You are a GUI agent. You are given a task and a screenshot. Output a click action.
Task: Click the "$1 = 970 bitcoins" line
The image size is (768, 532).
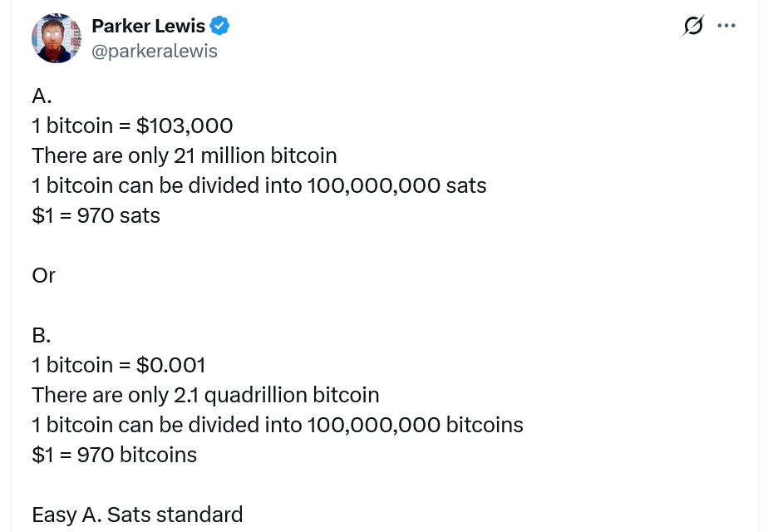114,455
